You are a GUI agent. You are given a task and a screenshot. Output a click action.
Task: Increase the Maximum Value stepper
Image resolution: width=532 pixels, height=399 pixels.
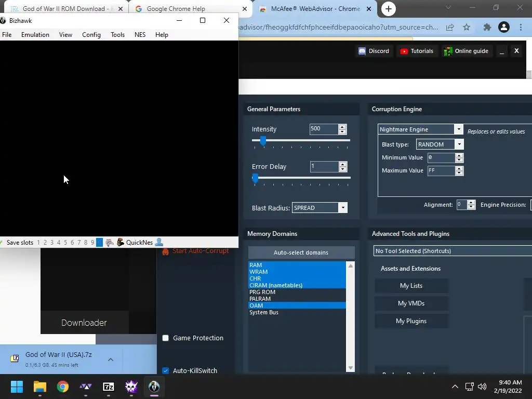pyautogui.click(x=459, y=168)
